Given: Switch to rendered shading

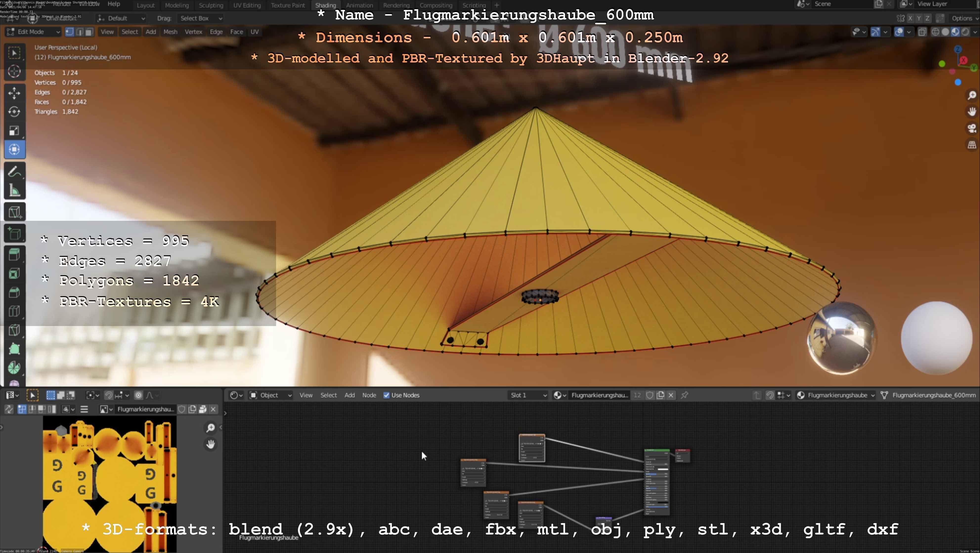Looking at the screenshot, I should click(965, 32).
